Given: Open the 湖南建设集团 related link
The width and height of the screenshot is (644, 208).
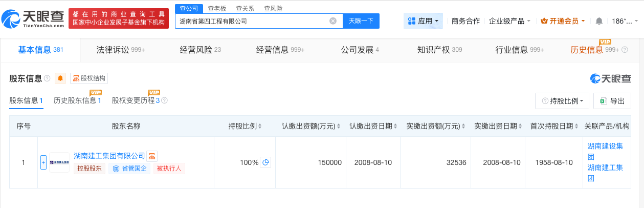Looking at the screenshot, I should click(606, 151).
